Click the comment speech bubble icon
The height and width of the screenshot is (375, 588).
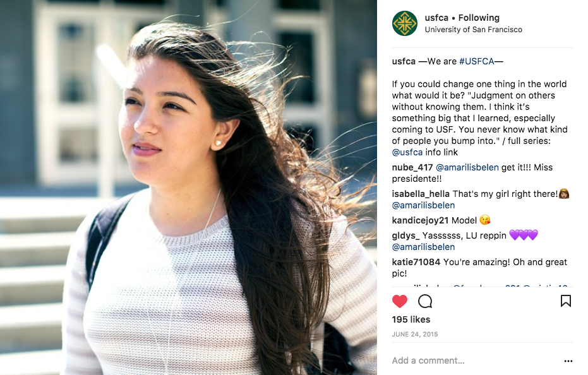coord(425,301)
